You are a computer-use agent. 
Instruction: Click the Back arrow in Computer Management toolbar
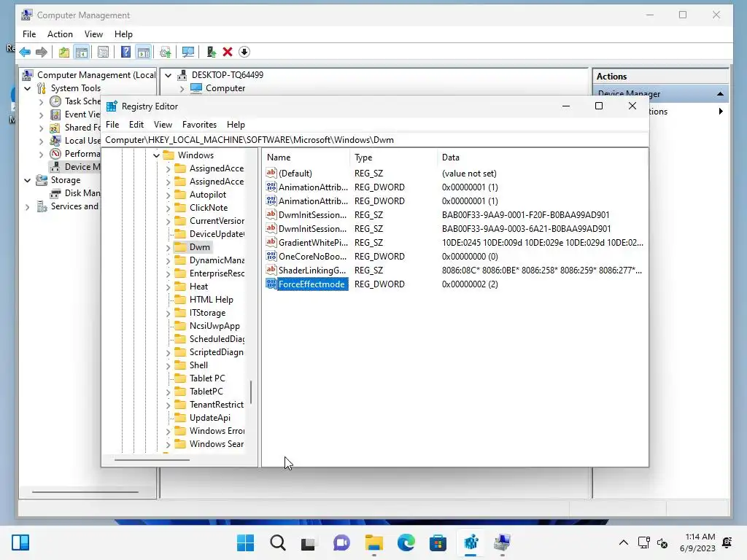[25, 52]
